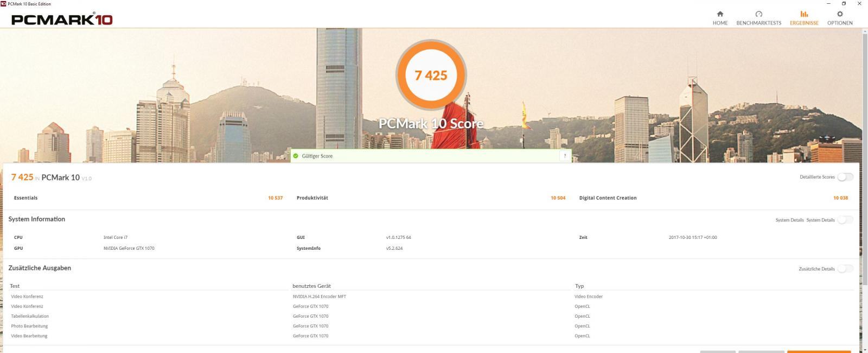The width and height of the screenshot is (868, 353).
Task: Select NVIDIA H.264 Encoder MFT entry
Action: (x=319, y=297)
